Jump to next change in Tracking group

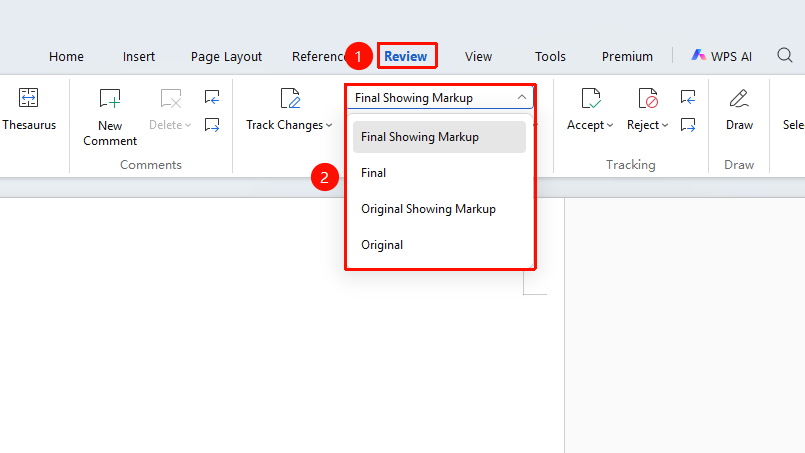click(687, 124)
